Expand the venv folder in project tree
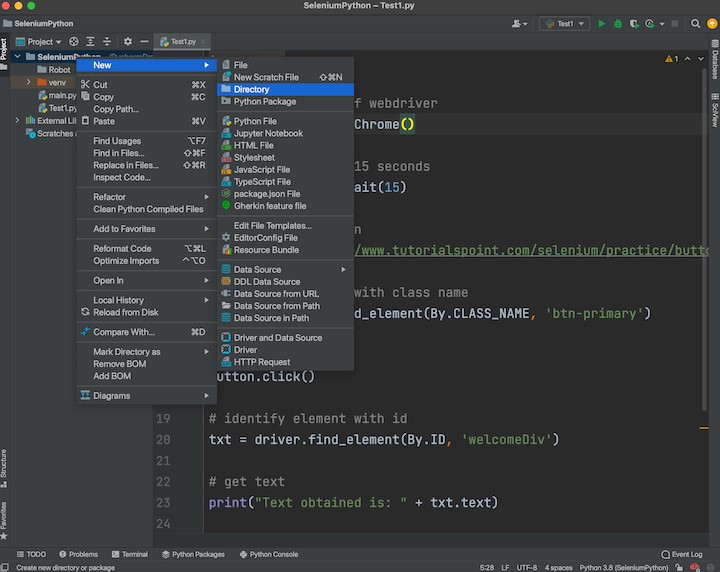The image size is (720, 572). click(x=29, y=82)
